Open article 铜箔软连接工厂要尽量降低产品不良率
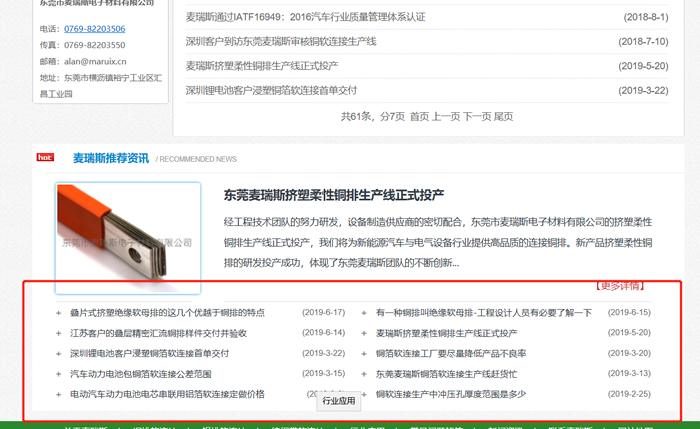The width and height of the screenshot is (700, 429). click(451, 354)
